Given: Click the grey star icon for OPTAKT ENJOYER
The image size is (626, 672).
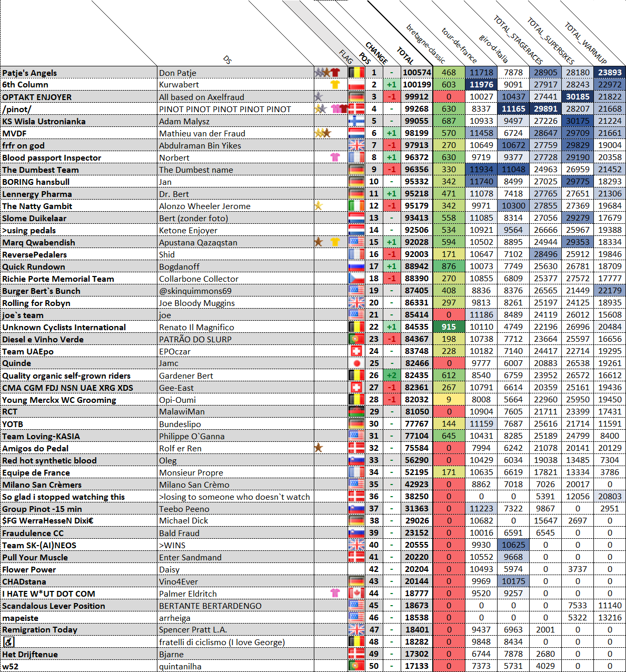Looking at the screenshot, I should [x=318, y=96].
